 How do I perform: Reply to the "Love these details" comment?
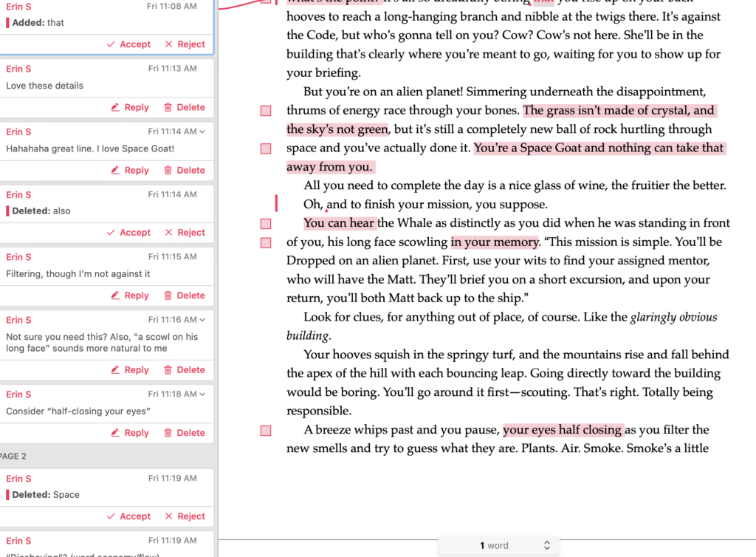130,107
